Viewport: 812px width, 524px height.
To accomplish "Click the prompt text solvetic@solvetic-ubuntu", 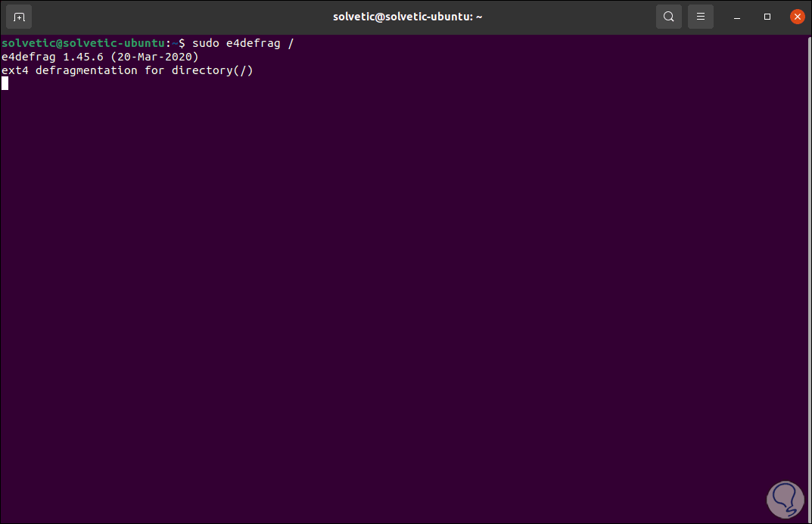I will coord(83,43).
